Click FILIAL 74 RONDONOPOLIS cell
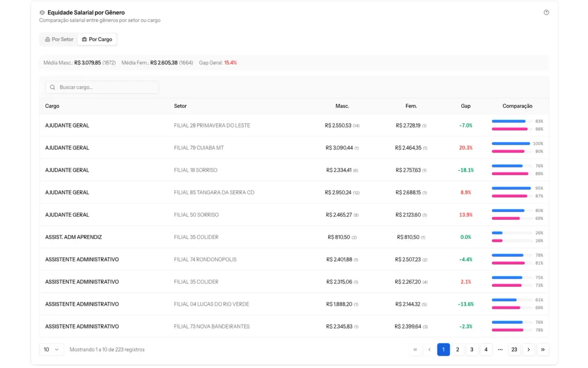Screen dimensions: 588x368 pyautogui.click(x=205, y=259)
